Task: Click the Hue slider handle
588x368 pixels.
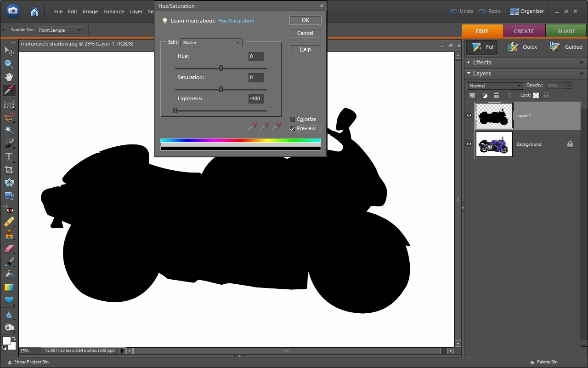Action: click(x=221, y=68)
